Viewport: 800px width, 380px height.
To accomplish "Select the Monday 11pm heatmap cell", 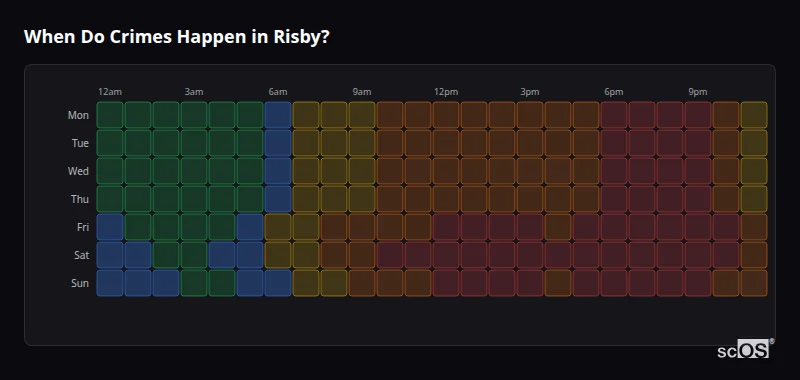I will click(754, 115).
